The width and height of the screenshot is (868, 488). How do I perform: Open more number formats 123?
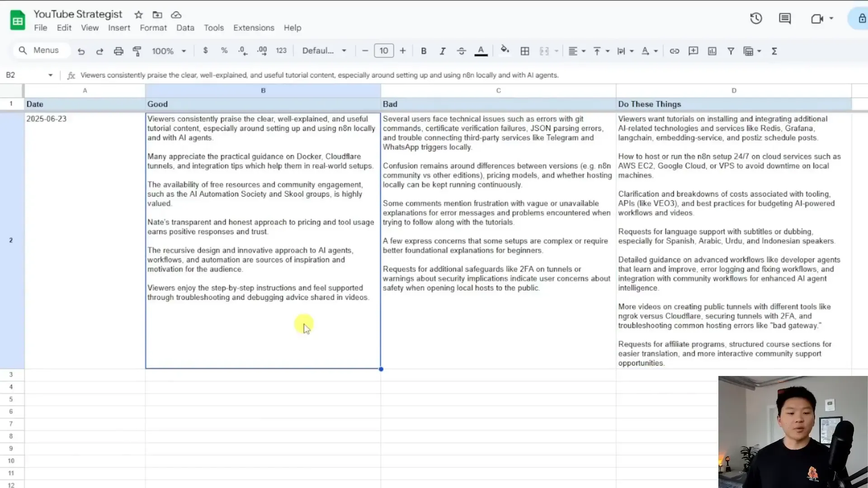(281, 51)
